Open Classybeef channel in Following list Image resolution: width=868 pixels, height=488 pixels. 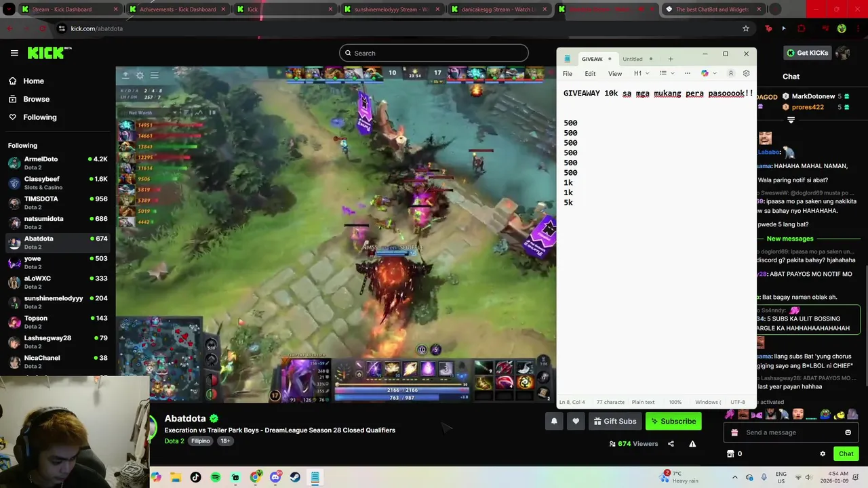[58, 183]
